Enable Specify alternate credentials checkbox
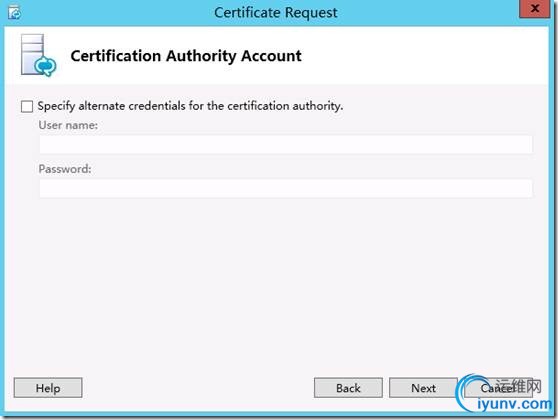 tap(27, 106)
